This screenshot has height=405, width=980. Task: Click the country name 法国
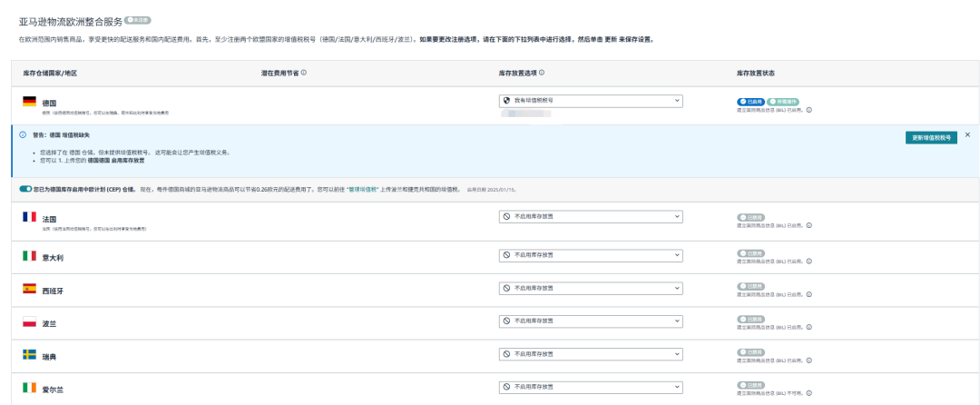click(x=49, y=220)
